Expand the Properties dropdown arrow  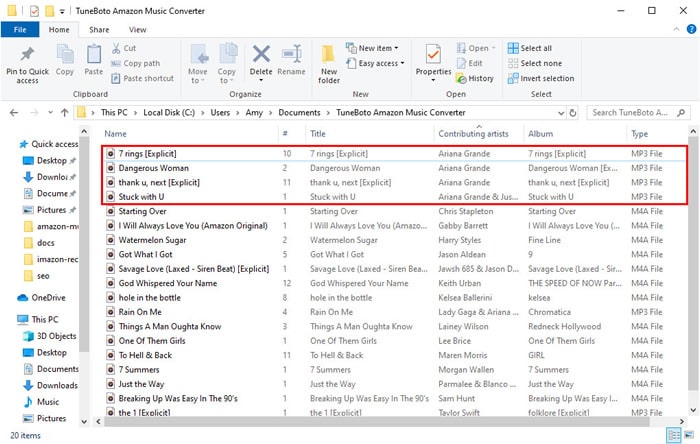433,80
